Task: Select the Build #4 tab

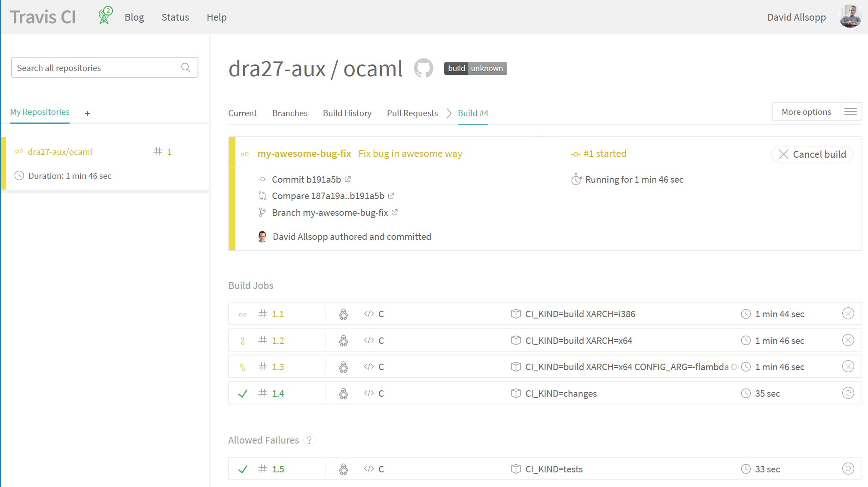Action: tap(473, 113)
